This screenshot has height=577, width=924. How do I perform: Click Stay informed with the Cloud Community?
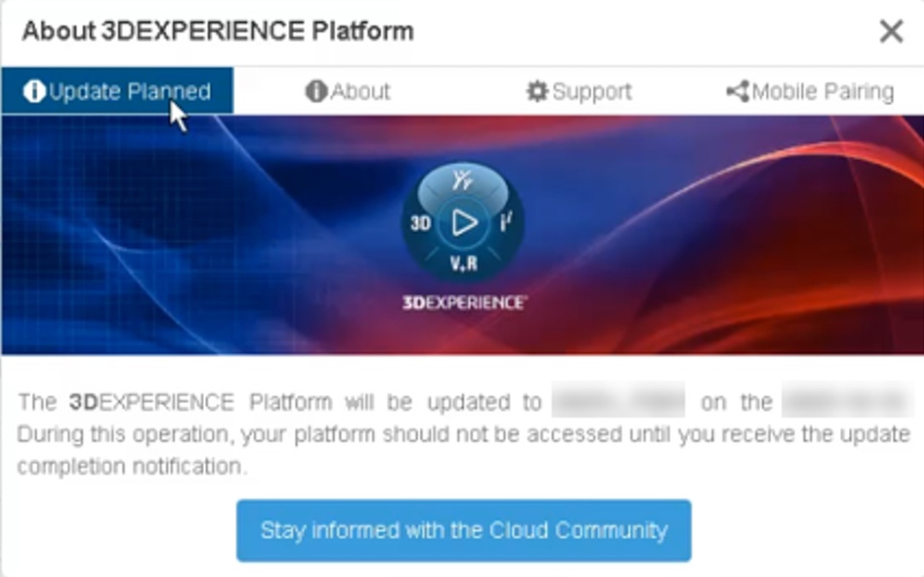pyautogui.click(x=464, y=531)
